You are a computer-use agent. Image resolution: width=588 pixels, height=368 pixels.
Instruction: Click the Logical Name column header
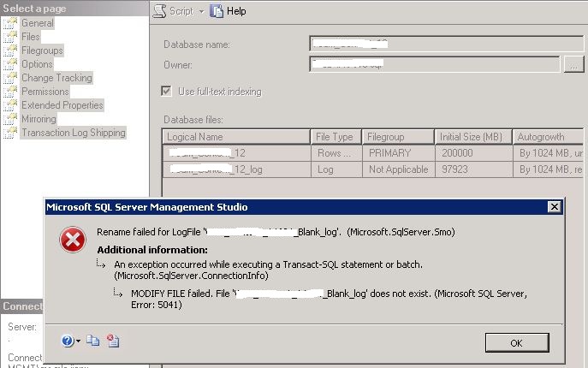click(236, 137)
